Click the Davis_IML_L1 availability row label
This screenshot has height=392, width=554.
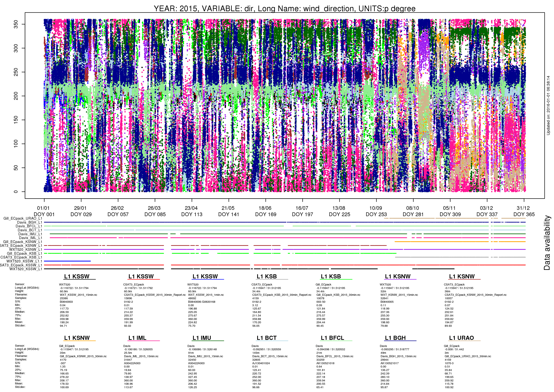click(x=30, y=238)
